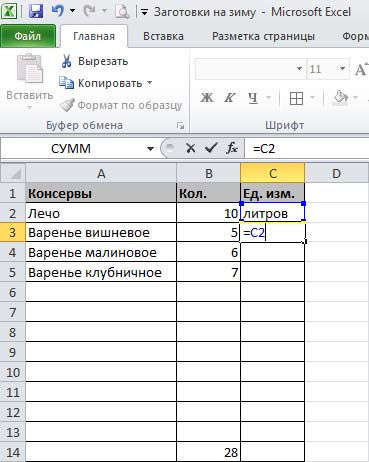This screenshot has width=369, height=462.
Task: Click the formula bar showing =C2
Action: tap(307, 149)
